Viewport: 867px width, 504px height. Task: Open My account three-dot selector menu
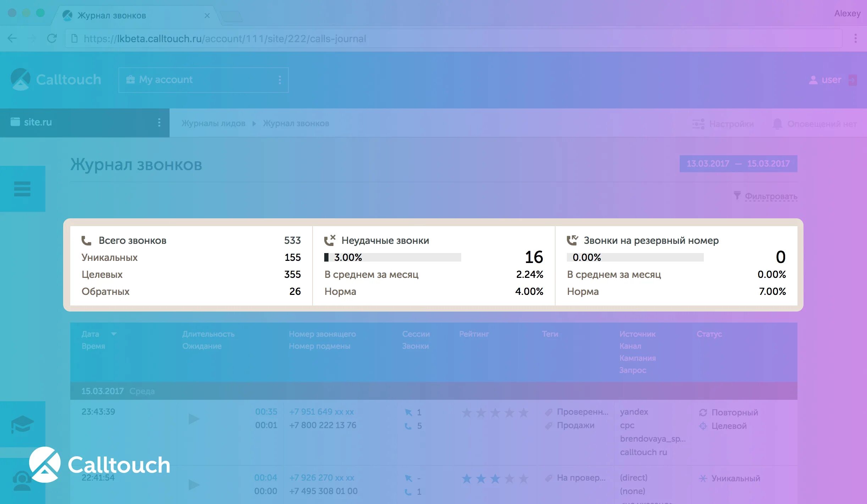point(280,80)
